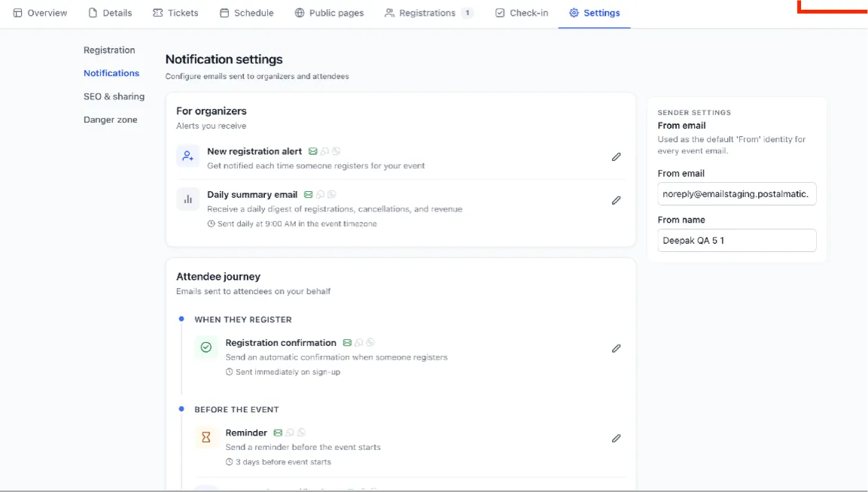This screenshot has width=868, height=492.
Task: Click the Reminder hourglass icon
Action: [x=206, y=437]
